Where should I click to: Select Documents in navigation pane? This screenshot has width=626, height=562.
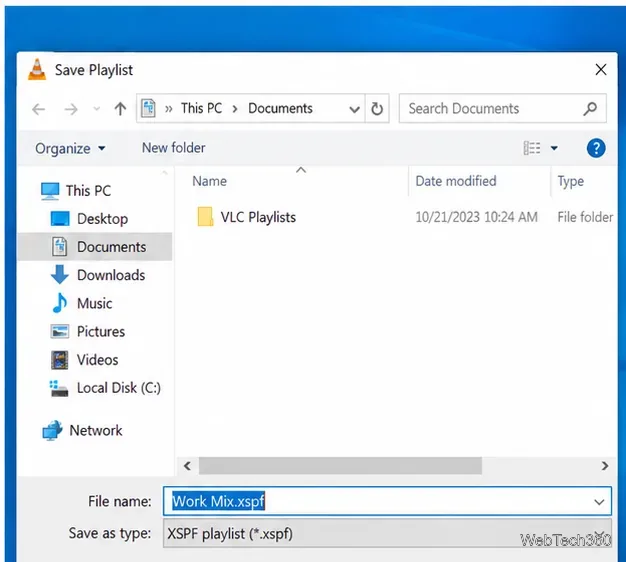coord(95,247)
